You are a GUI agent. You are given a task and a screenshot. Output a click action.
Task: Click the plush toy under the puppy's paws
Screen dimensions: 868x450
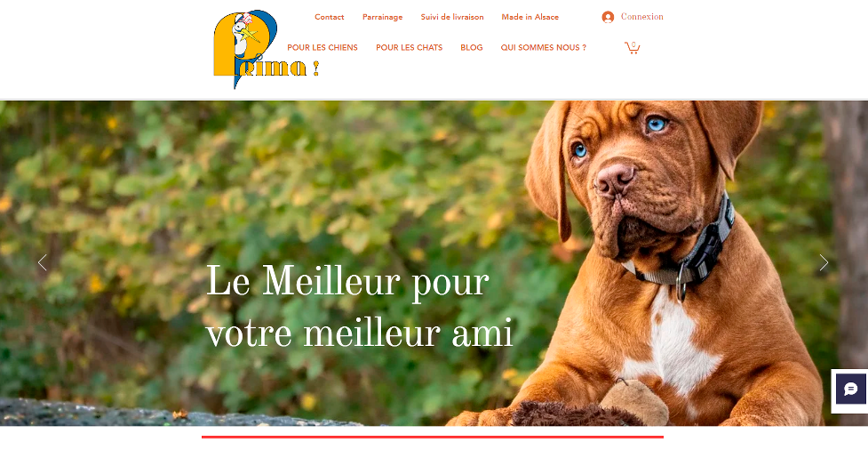tap(593, 407)
